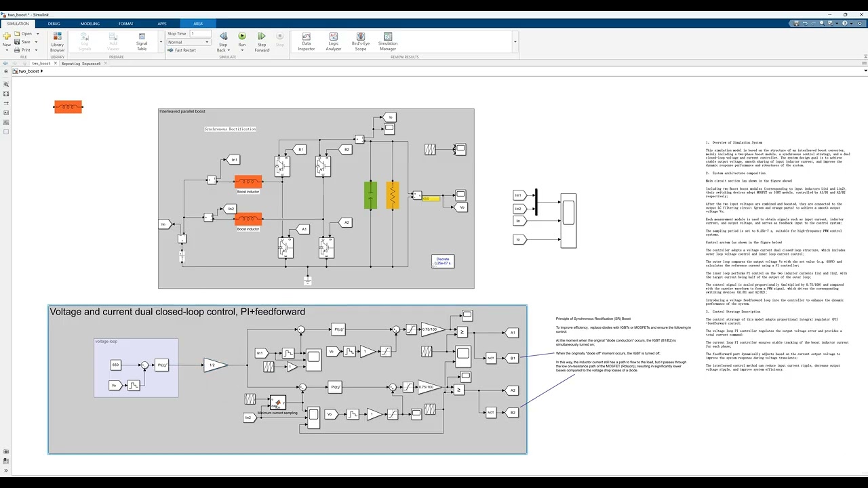Open the Library Browser

click(x=58, y=42)
